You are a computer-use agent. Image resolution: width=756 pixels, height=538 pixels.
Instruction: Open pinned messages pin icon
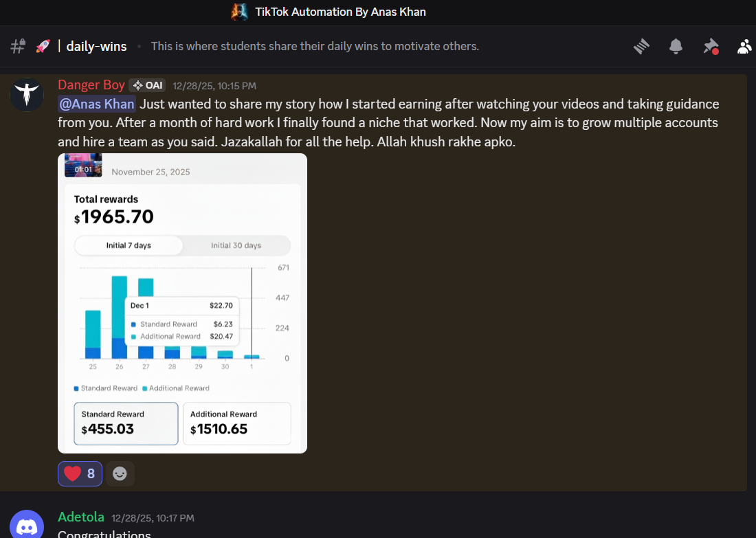(711, 46)
